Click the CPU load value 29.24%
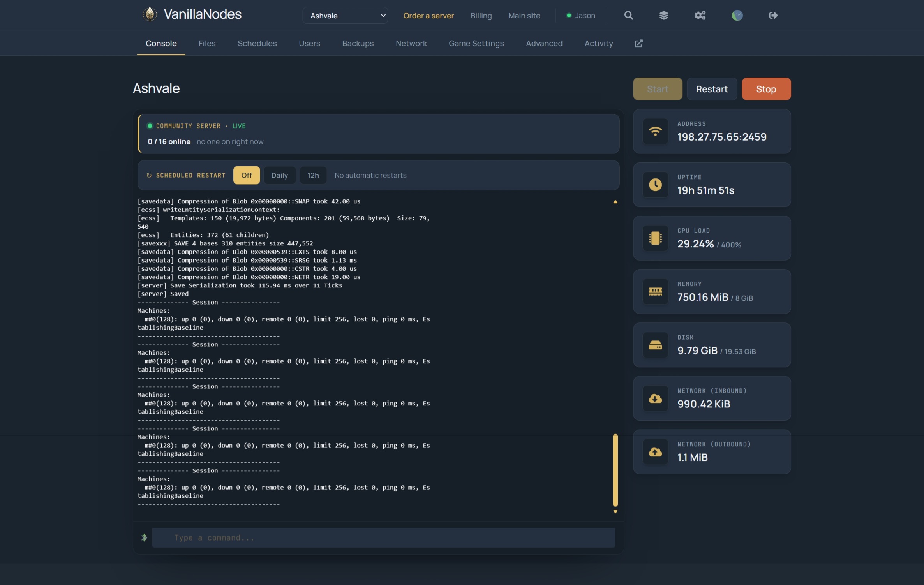Screen dimensions: 924x585 coord(695,244)
